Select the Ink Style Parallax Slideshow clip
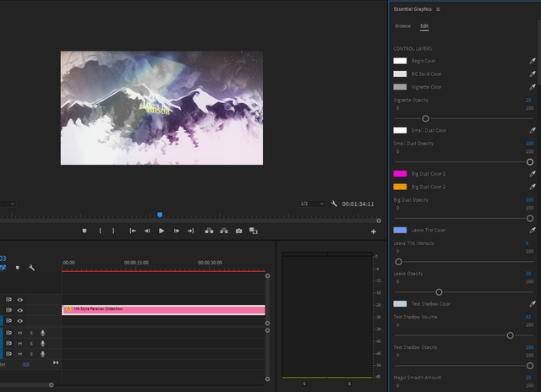The height and width of the screenshot is (392, 541). point(163,309)
